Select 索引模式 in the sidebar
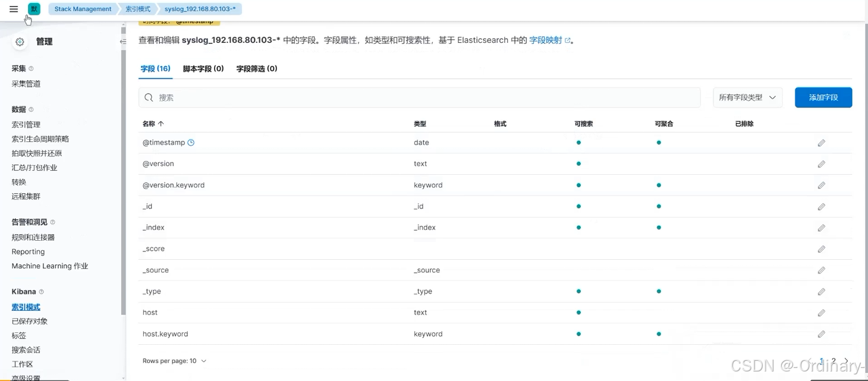Viewport: 868px width, 381px height. (x=26, y=307)
